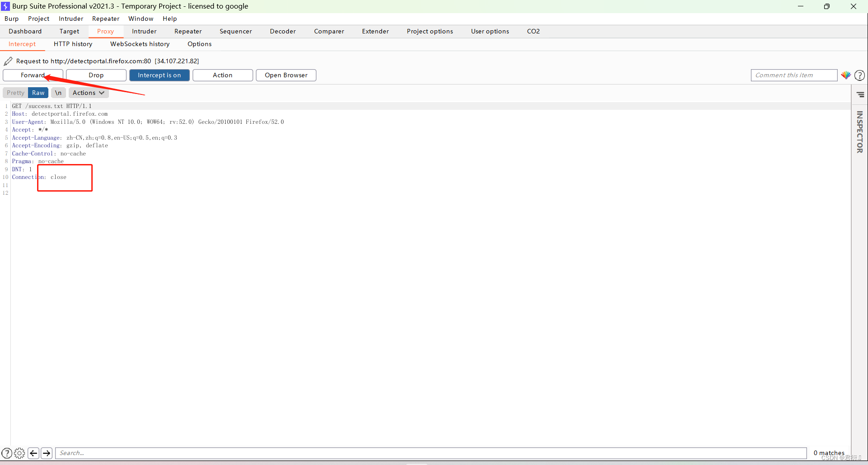Screen dimensions: 868x465
Task: Switch to Intruder tool tab
Action: point(144,31)
